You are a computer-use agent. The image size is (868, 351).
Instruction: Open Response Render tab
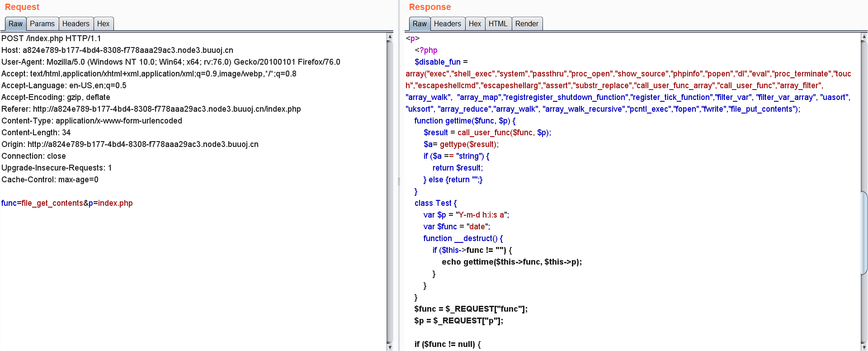(x=527, y=24)
